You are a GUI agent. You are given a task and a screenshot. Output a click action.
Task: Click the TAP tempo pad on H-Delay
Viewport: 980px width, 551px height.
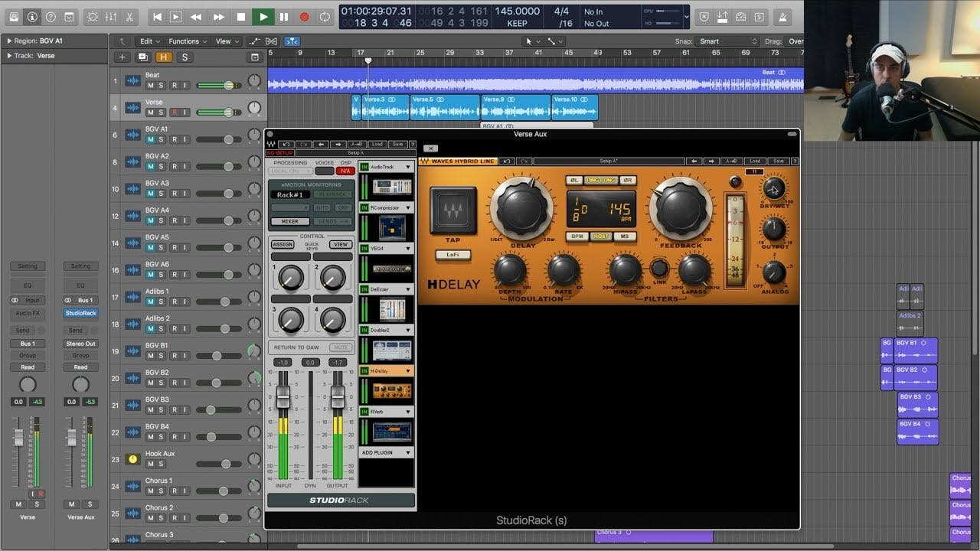point(453,210)
